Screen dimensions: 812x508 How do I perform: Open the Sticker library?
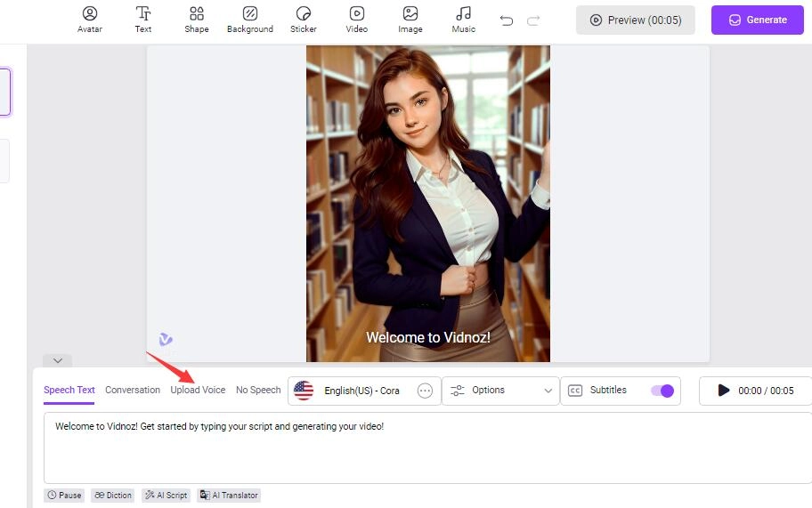[x=304, y=20]
